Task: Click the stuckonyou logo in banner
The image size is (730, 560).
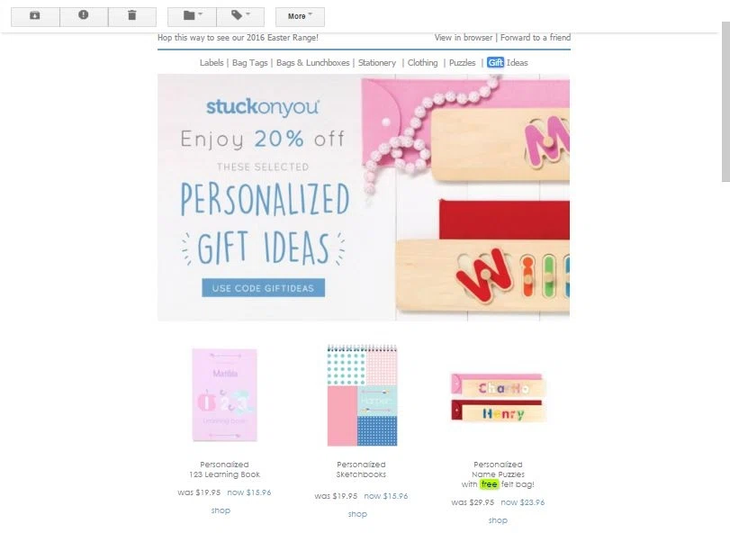Action: point(263,106)
